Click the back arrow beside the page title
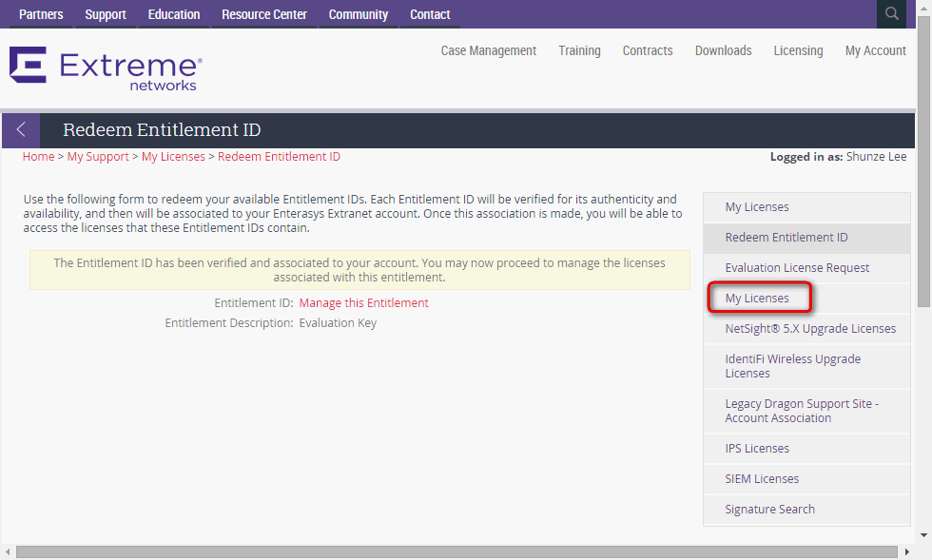932x560 pixels. [x=21, y=130]
